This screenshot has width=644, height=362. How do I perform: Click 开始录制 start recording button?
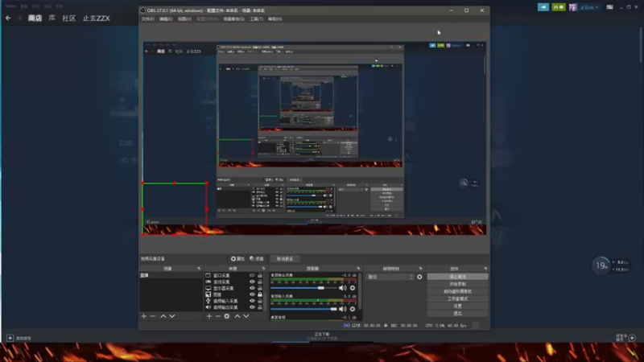(x=457, y=284)
